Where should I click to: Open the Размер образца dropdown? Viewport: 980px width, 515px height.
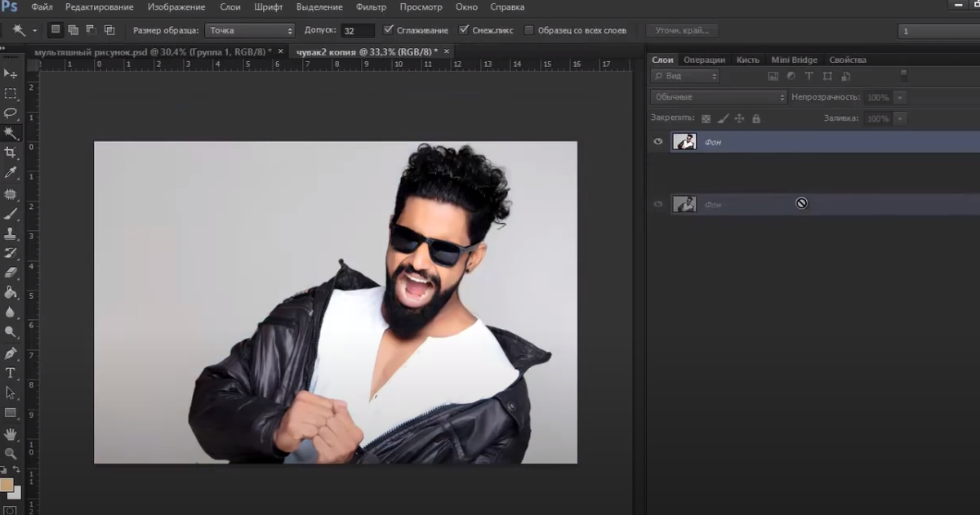point(249,30)
